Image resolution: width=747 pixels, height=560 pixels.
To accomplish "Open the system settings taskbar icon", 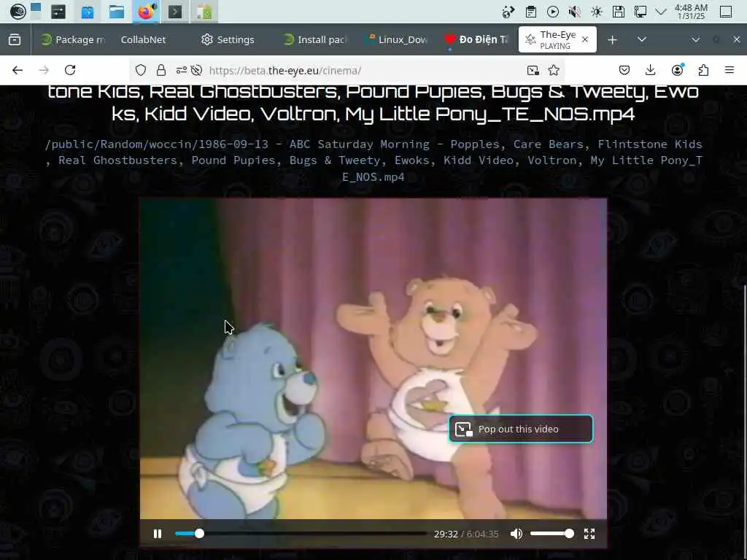I will (x=58, y=12).
